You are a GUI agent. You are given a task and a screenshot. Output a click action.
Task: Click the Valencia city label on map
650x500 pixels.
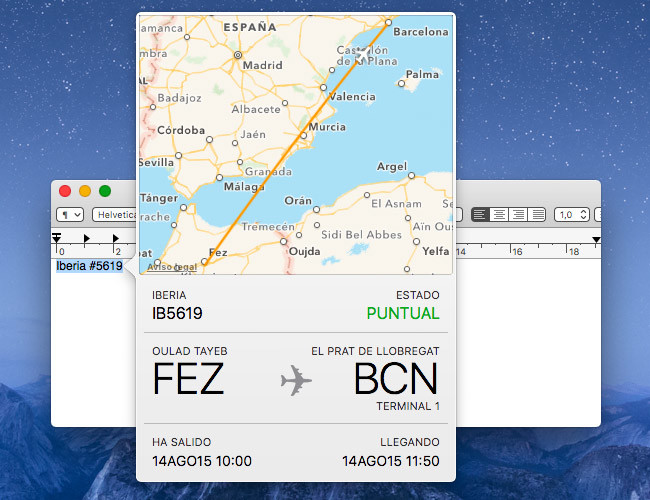(x=352, y=97)
